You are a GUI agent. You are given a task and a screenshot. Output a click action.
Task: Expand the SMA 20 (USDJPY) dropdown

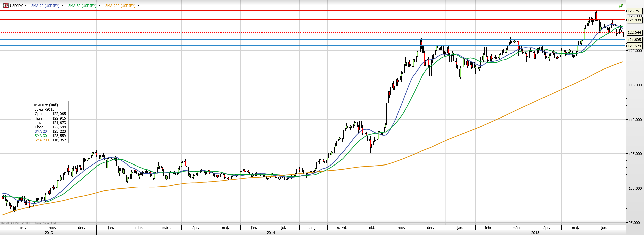coord(63,6)
